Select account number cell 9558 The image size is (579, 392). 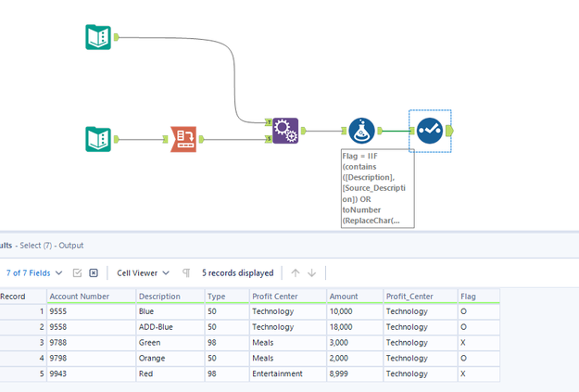coord(91,327)
